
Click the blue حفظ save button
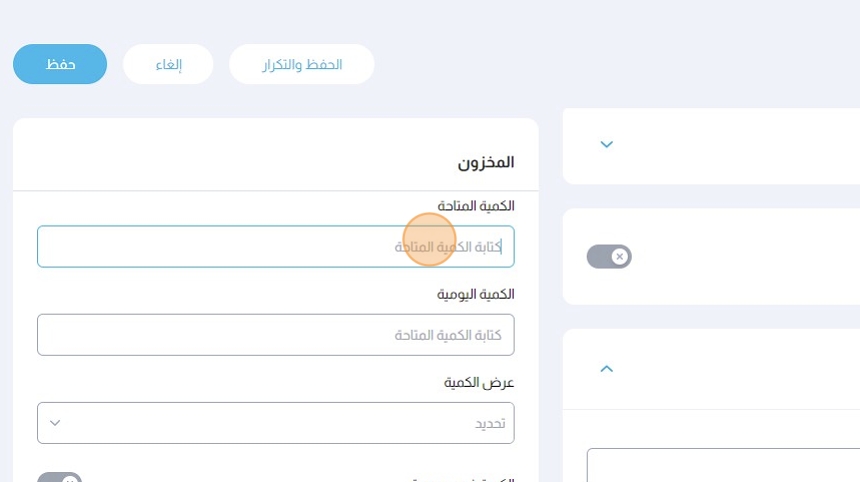pyautogui.click(x=60, y=64)
